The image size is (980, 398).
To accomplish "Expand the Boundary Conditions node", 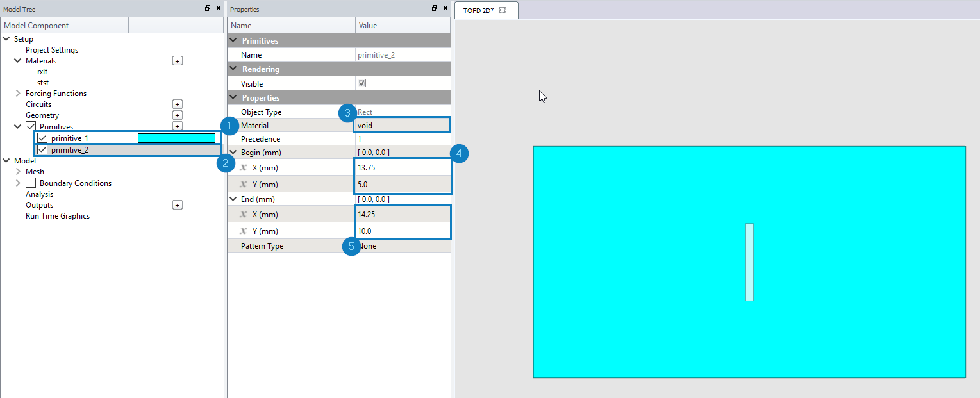I will 18,183.
